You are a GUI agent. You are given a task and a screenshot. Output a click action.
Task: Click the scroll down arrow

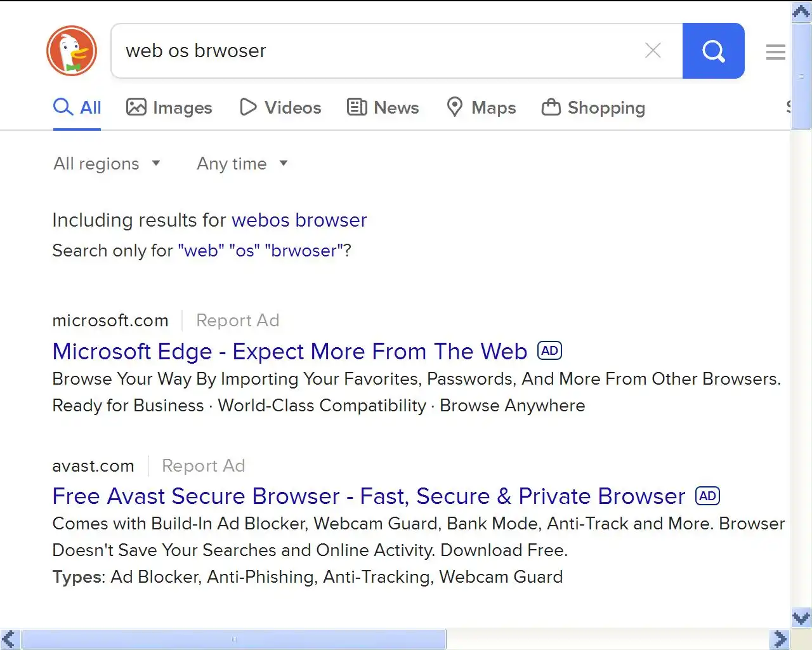pyautogui.click(x=801, y=618)
